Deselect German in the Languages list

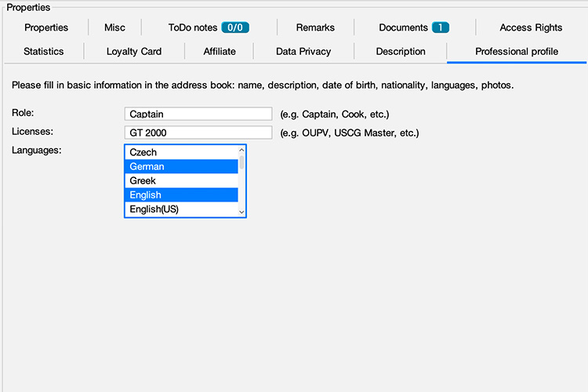tap(181, 167)
